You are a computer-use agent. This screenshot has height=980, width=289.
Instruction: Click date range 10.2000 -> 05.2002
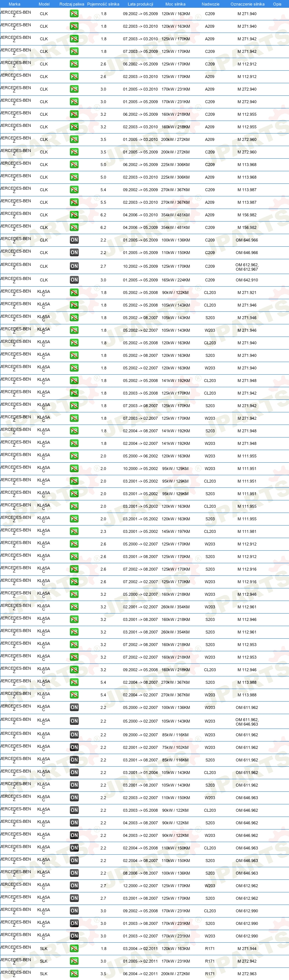coord(140,469)
